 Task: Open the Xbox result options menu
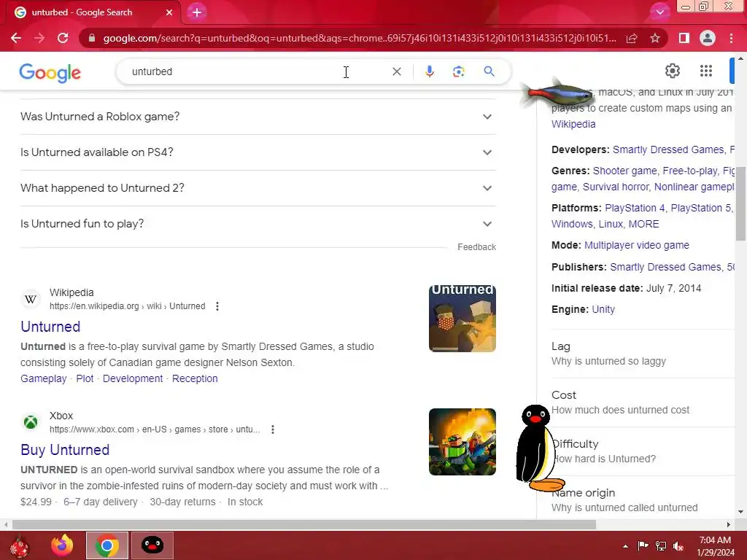pos(273,429)
